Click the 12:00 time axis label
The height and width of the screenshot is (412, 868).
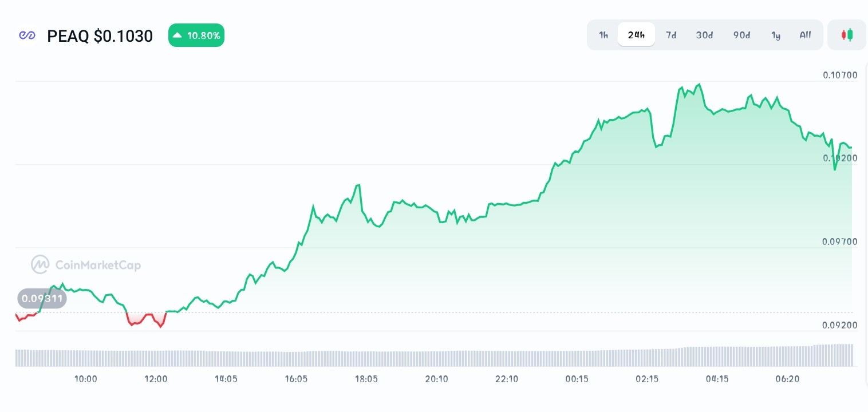(156, 379)
